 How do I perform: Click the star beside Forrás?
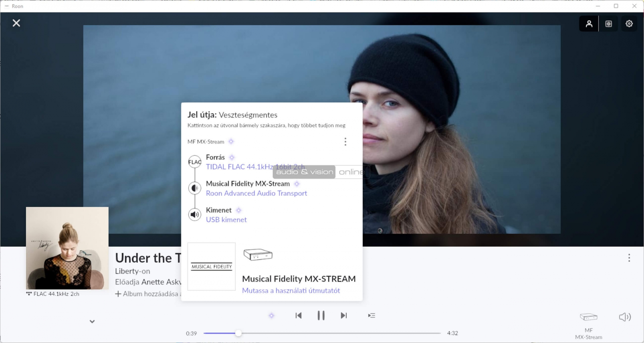coord(232,157)
